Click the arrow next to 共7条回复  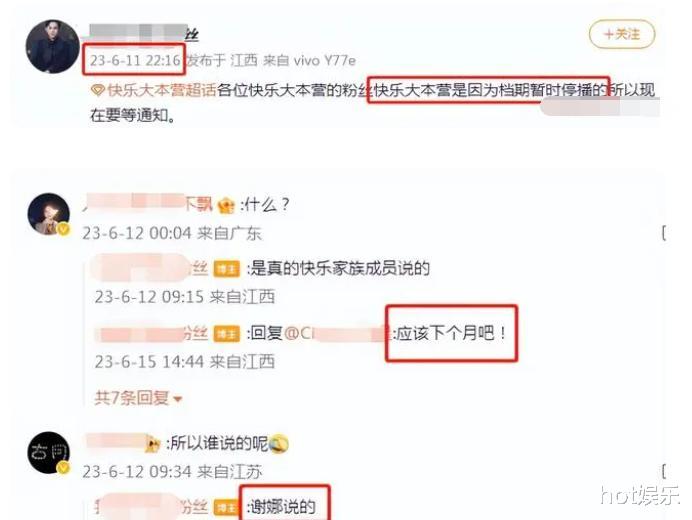click(x=178, y=399)
